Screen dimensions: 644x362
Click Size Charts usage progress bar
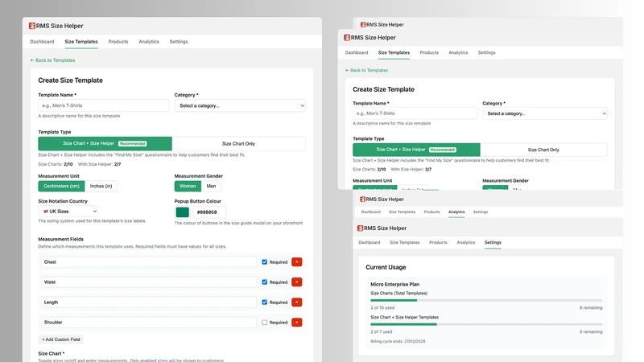[486, 300]
